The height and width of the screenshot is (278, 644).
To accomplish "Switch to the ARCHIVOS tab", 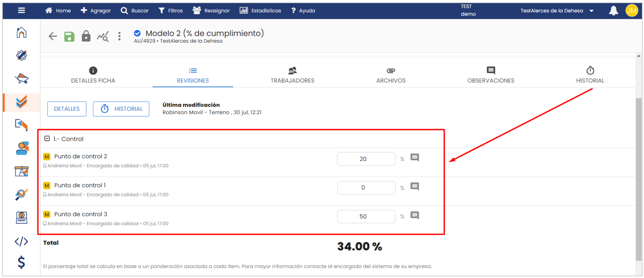I will (x=391, y=75).
